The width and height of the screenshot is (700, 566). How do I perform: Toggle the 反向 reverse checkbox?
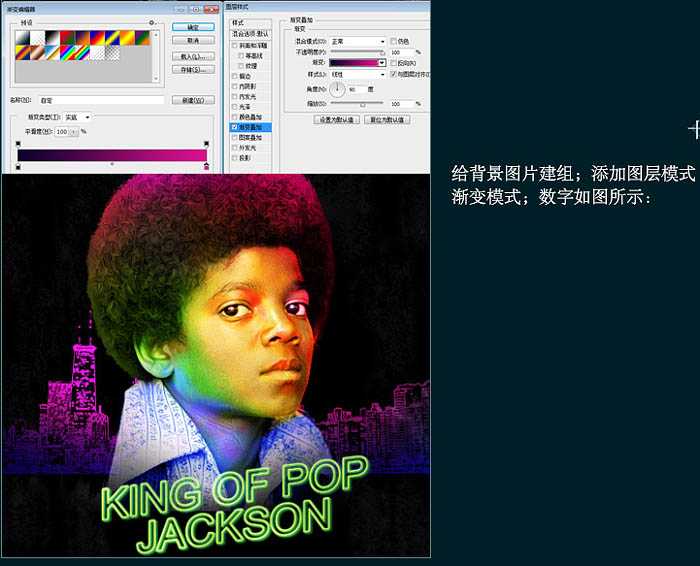point(393,63)
